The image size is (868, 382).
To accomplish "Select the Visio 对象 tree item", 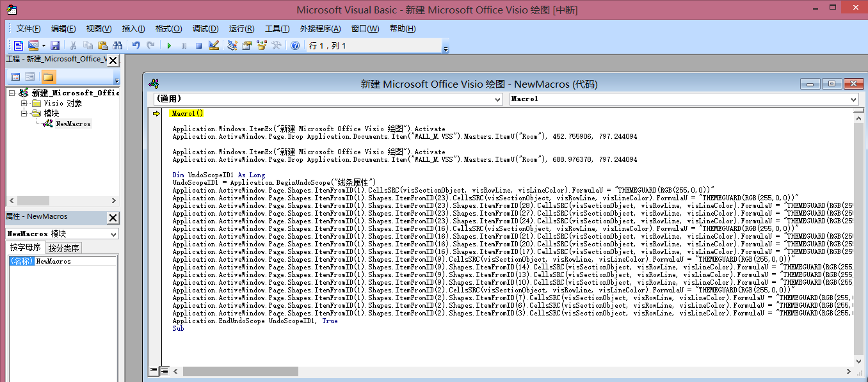I will (x=63, y=103).
